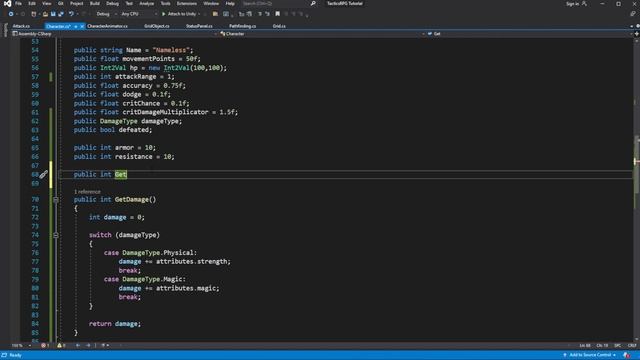
Task: Open the Any CPU platform dropdown
Action: point(139,14)
